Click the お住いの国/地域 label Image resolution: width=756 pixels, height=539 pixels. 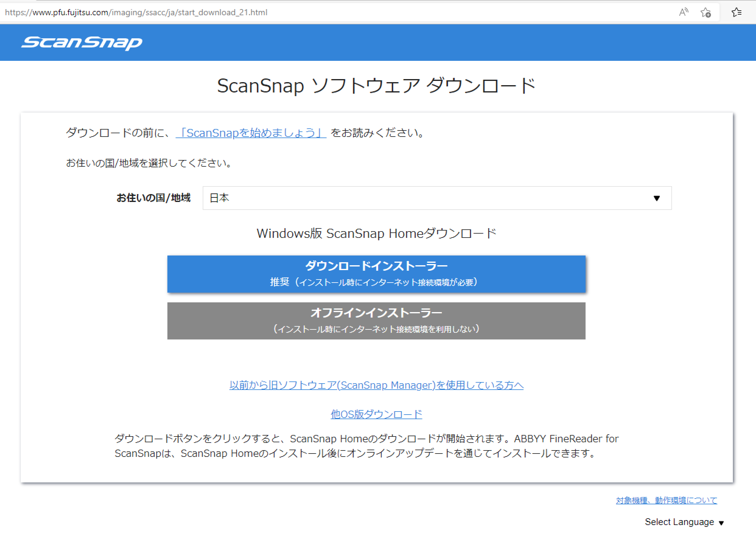(153, 198)
